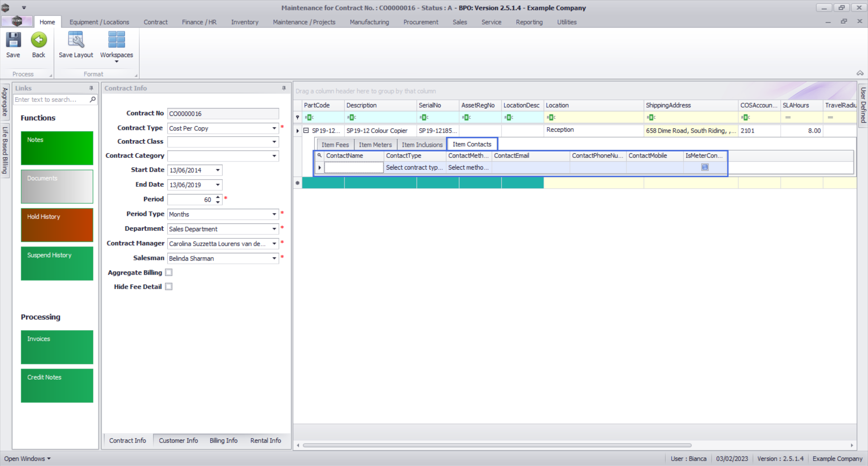Collapse the SP19-12 item row details
The width and height of the screenshot is (868, 466).
[306, 131]
